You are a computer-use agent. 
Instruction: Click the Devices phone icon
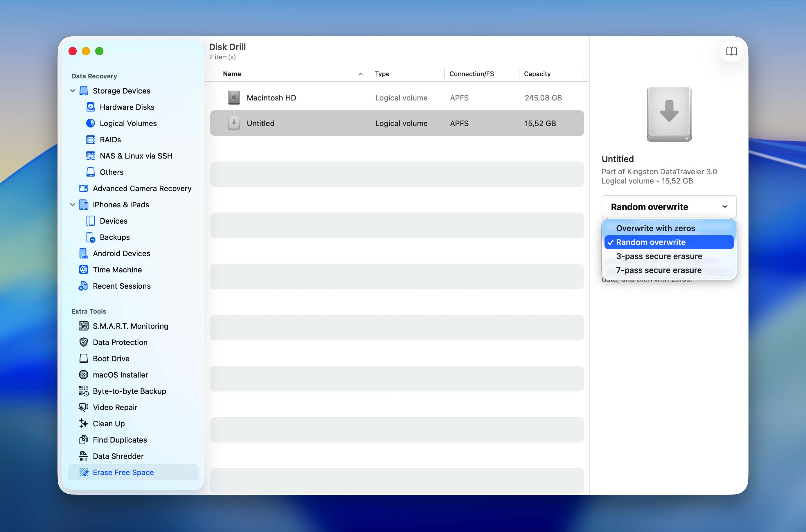91,221
